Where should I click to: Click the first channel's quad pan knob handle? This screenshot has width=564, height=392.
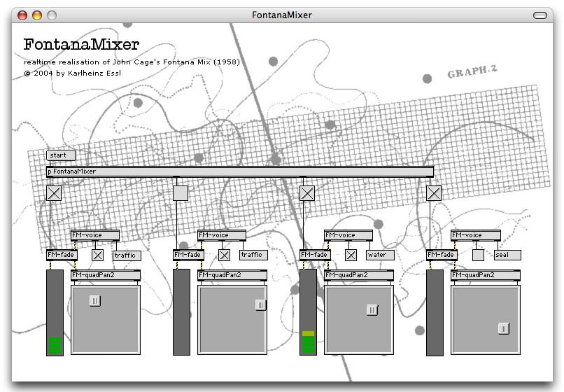click(95, 300)
